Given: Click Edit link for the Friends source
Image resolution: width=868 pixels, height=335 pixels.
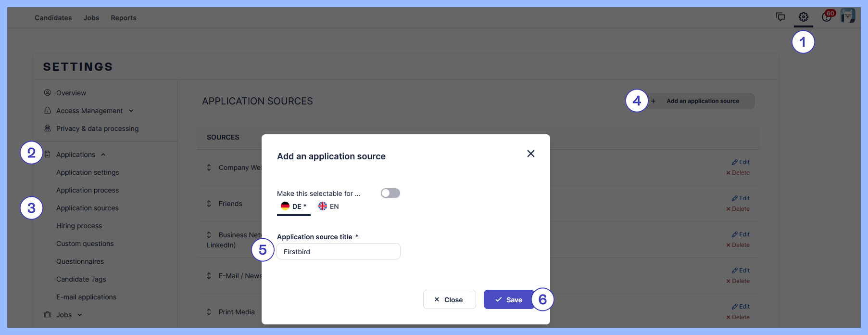Looking at the screenshot, I should point(741,198).
